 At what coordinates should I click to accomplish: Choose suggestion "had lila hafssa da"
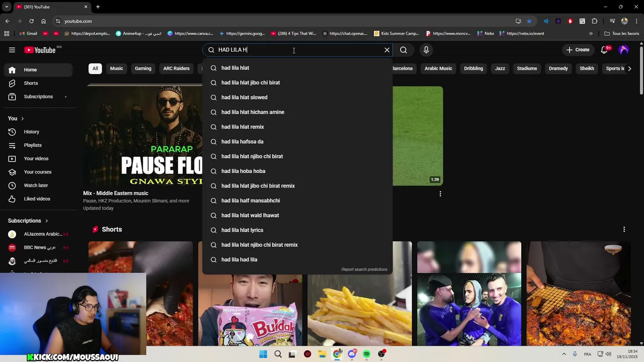[297, 142]
